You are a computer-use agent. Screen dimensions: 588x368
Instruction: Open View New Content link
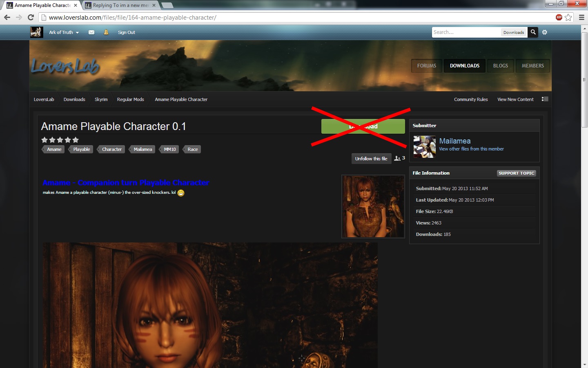[x=515, y=99]
